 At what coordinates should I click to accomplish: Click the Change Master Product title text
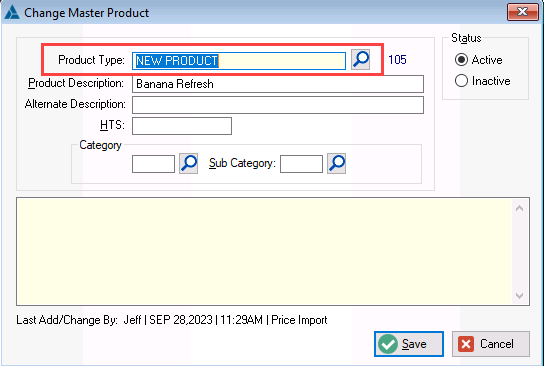[86, 13]
